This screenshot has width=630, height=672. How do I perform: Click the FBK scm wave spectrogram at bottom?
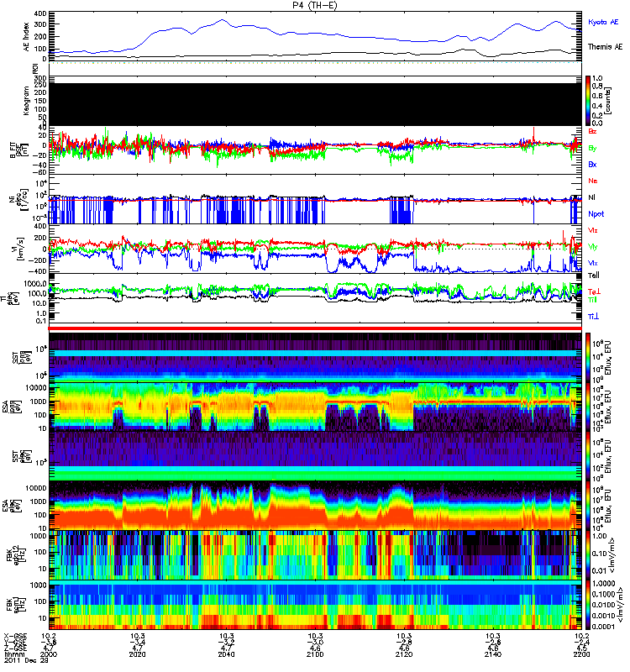tap(315, 605)
